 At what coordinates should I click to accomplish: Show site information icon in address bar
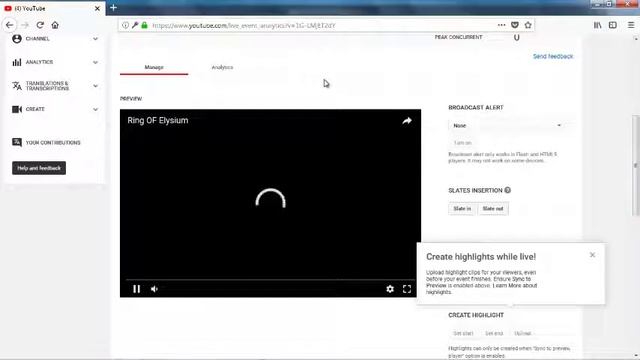[x=125, y=25]
